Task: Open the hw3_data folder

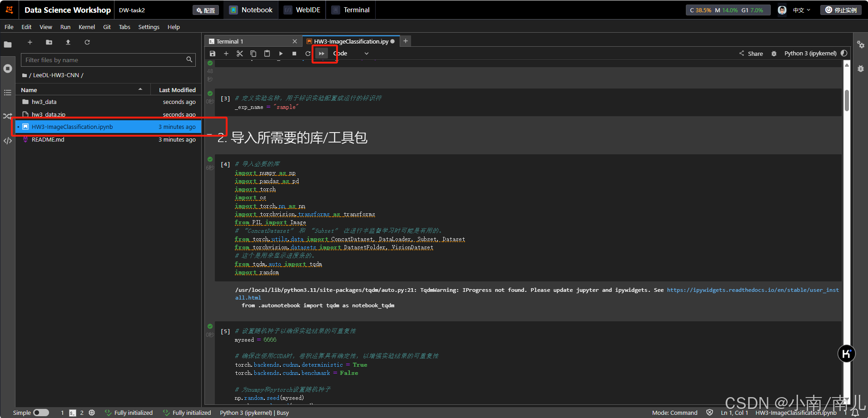Action: (x=108, y=102)
